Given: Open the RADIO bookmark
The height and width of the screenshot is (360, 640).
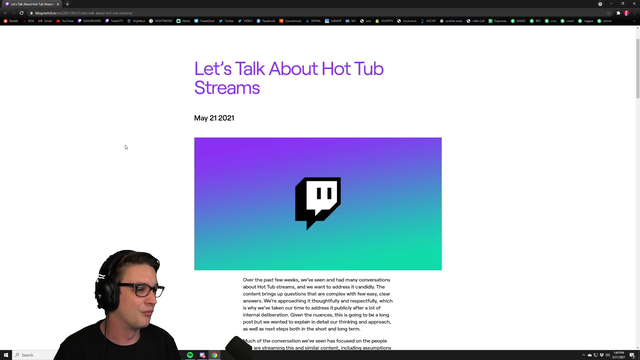Looking at the screenshot, I should [518, 21].
